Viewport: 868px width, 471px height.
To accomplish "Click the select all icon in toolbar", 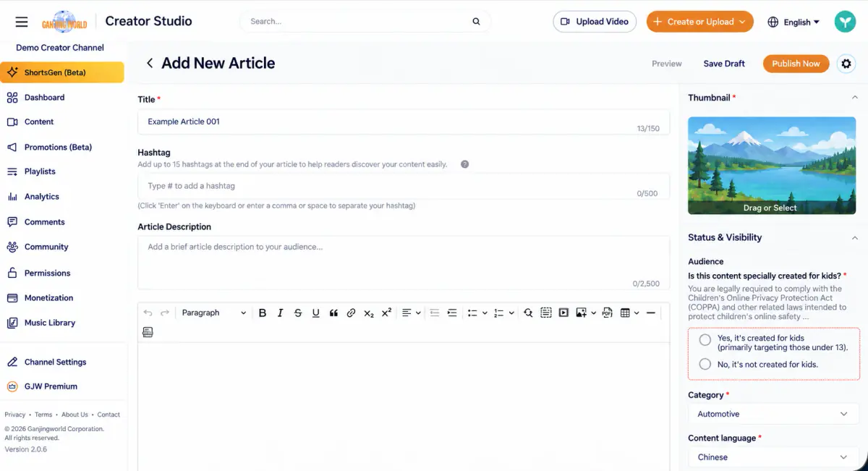I will pyautogui.click(x=546, y=313).
